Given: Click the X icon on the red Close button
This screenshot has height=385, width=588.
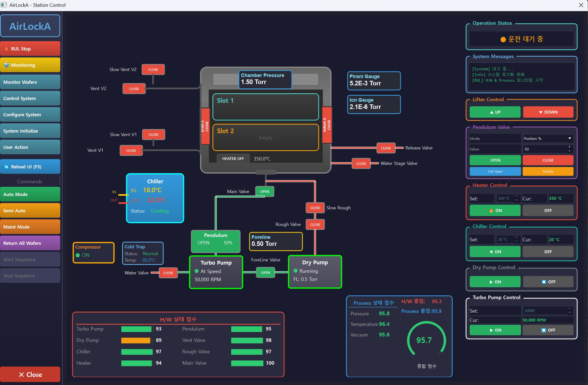Looking at the screenshot, I should click(x=21, y=375).
